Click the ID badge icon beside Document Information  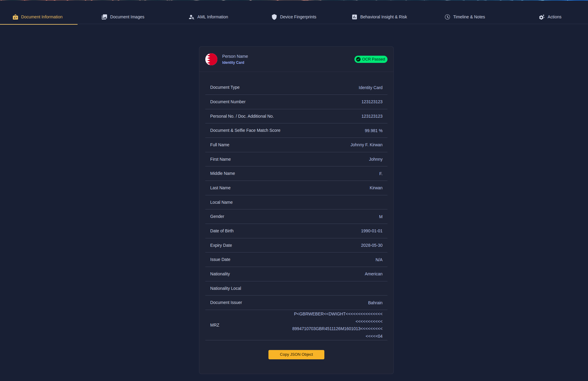coord(15,17)
